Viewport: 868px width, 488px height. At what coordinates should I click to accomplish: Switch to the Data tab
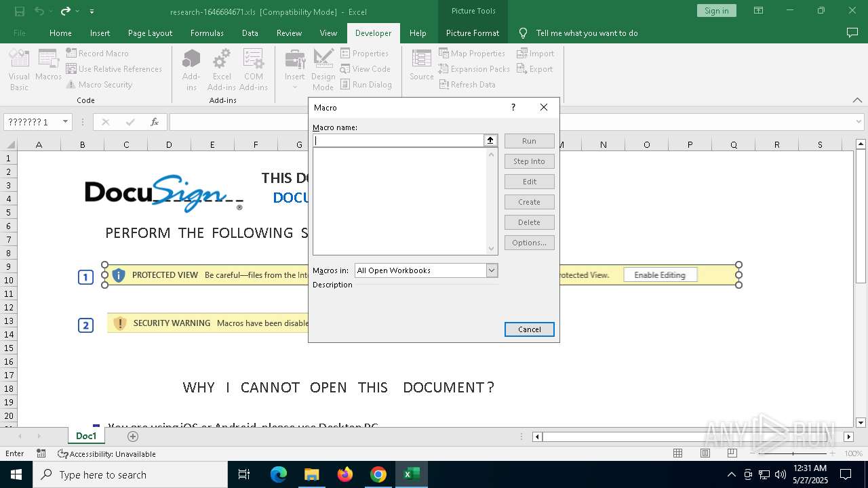coord(250,33)
